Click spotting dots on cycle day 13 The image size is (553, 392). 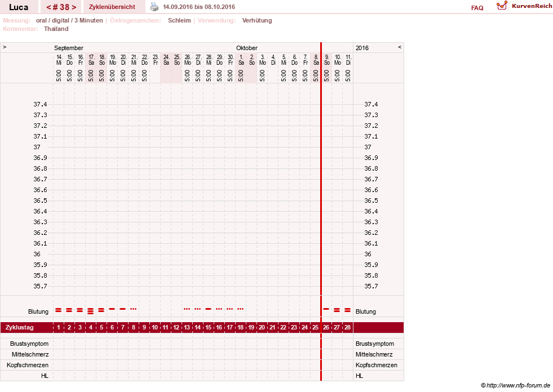click(187, 309)
